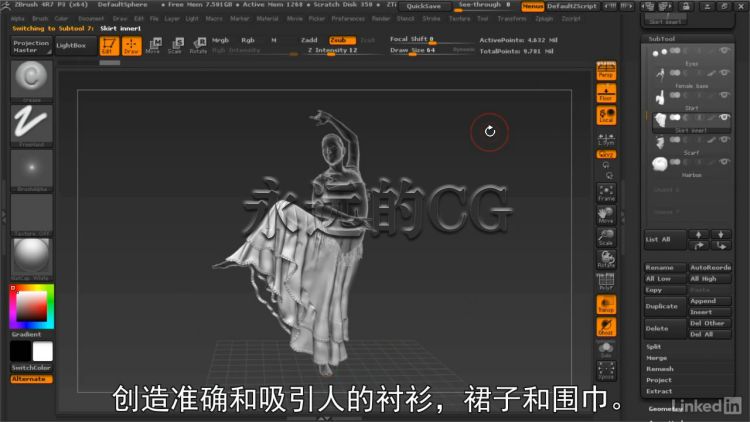
Task: Open the brush alpha selector
Action: coord(32,169)
